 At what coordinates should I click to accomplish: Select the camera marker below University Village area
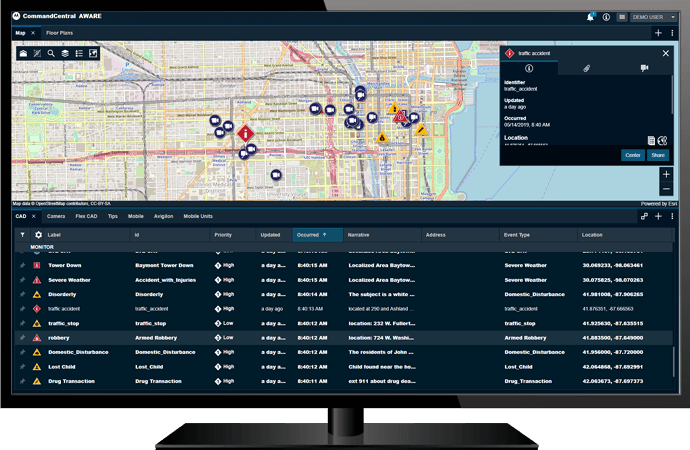click(276, 175)
